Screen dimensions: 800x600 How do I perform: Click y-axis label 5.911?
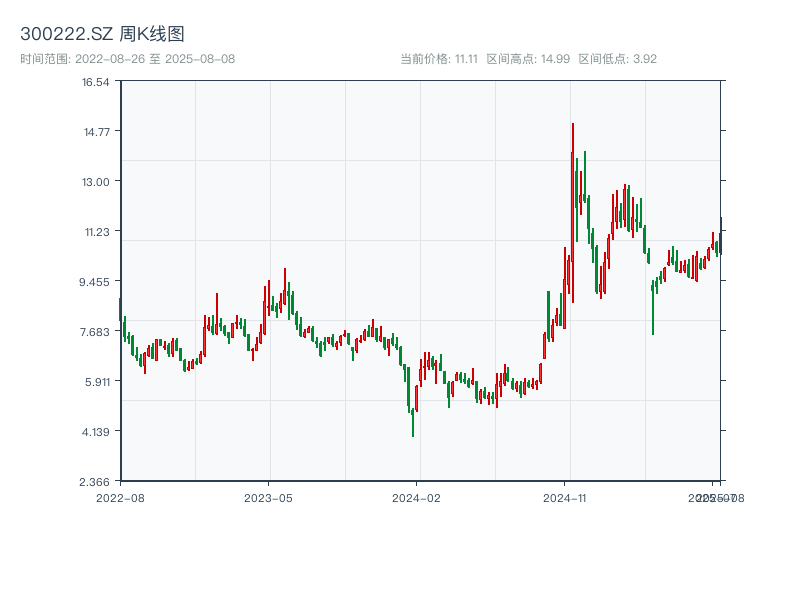coord(97,382)
